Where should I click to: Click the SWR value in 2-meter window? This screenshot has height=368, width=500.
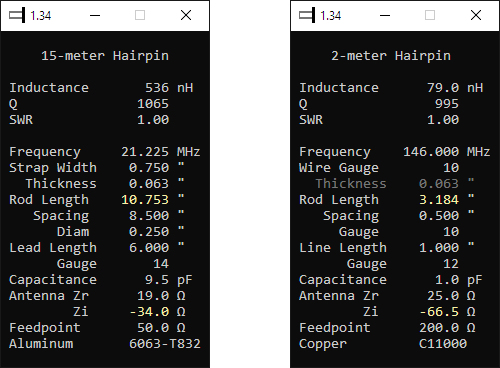click(443, 120)
